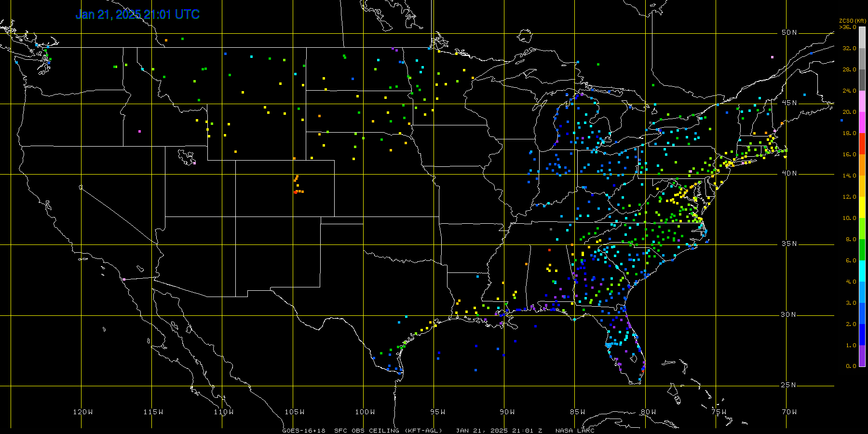Click the 'GOES-16+18' footer text

tap(304, 431)
